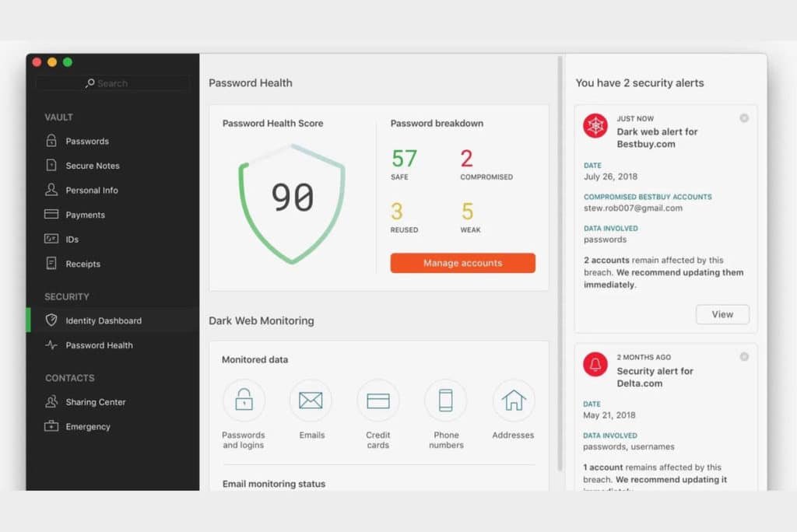Open Passwords in the vault sidebar

(86, 142)
